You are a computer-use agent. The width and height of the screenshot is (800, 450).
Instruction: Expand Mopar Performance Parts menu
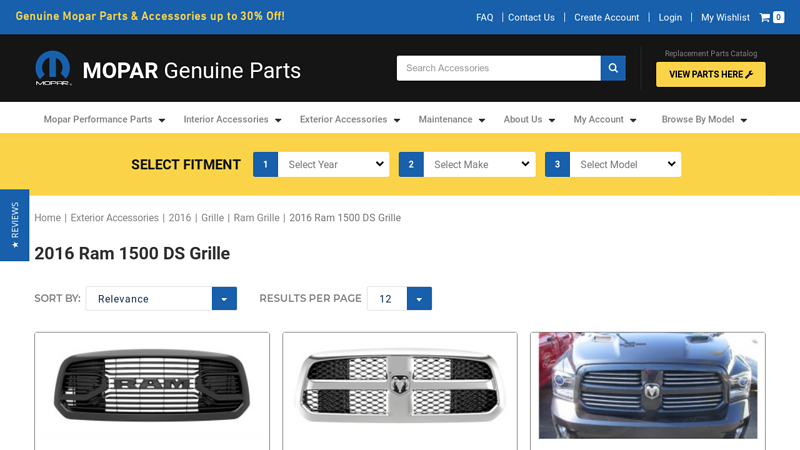(104, 119)
